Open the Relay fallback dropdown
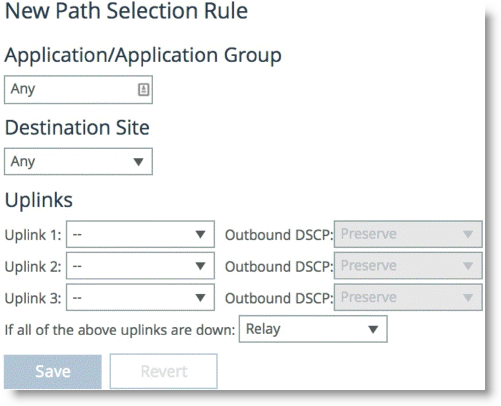 point(313,329)
